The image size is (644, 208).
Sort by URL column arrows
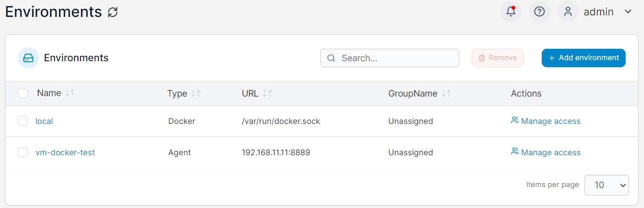267,93
